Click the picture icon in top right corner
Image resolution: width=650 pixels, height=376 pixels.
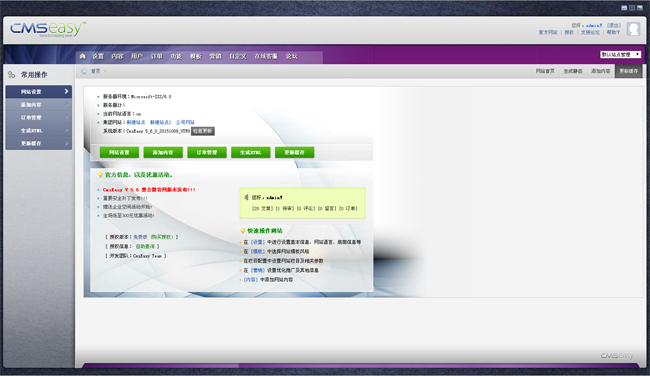(640, 8)
